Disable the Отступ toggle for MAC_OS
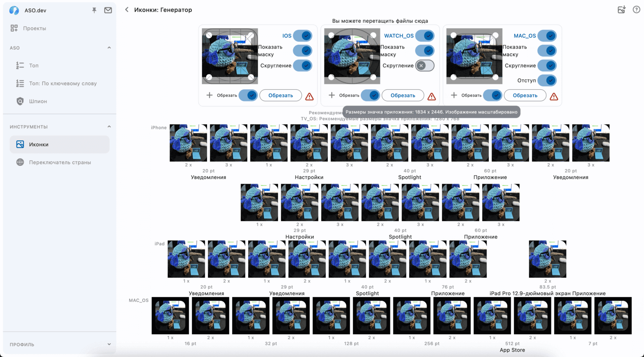Screen dimensions: 644x357 547,80
